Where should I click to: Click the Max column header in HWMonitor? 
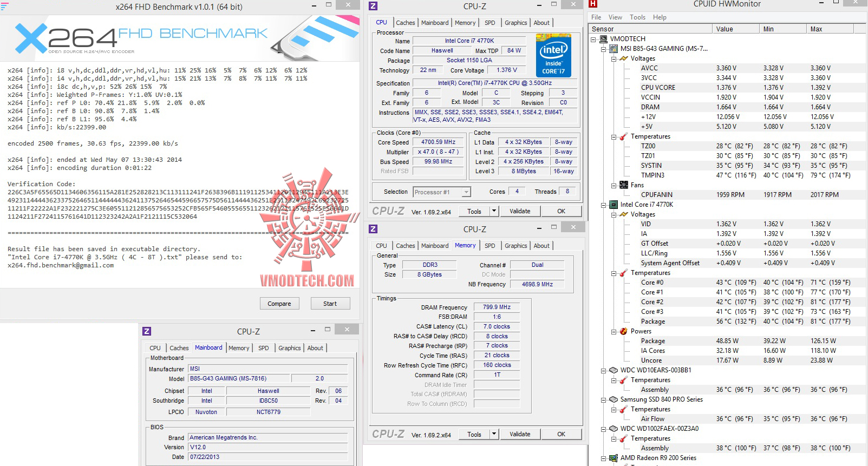pos(830,29)
